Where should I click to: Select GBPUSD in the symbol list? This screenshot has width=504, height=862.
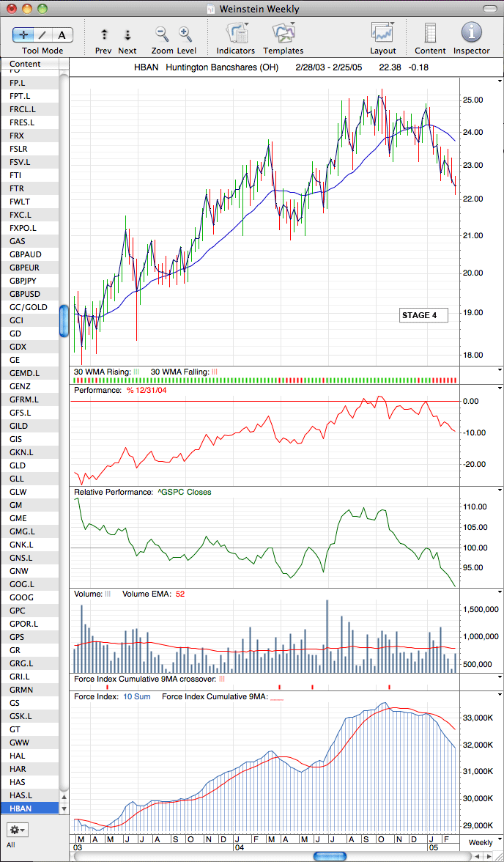(x=30, y=293)
